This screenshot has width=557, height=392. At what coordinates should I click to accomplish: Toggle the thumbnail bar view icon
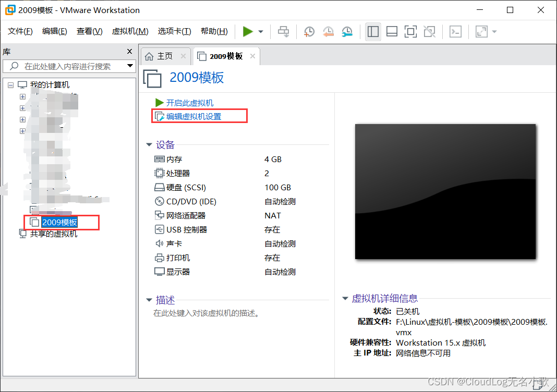(392, 32)
